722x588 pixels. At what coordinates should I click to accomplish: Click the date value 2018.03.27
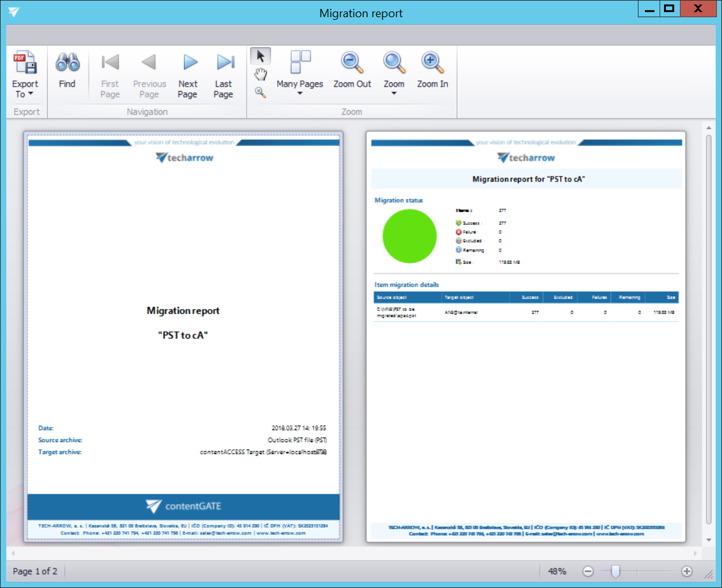coord(299,428)
